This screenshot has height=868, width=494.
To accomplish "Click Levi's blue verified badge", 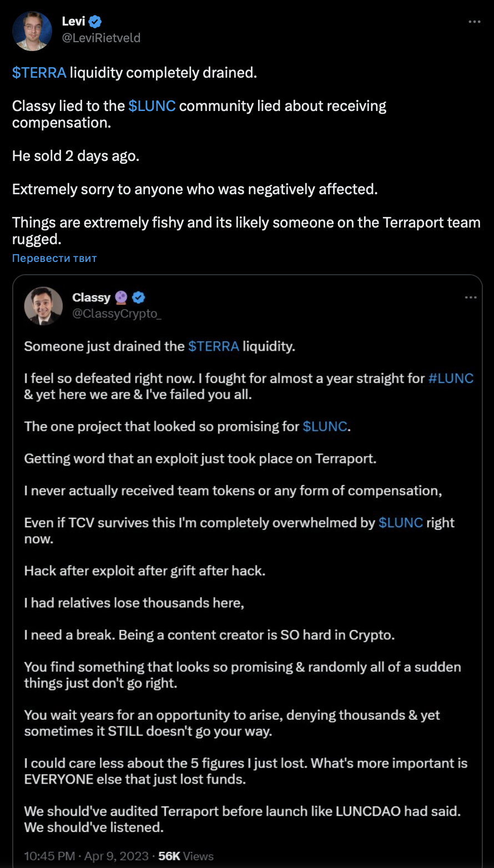I will click(95, 22).
